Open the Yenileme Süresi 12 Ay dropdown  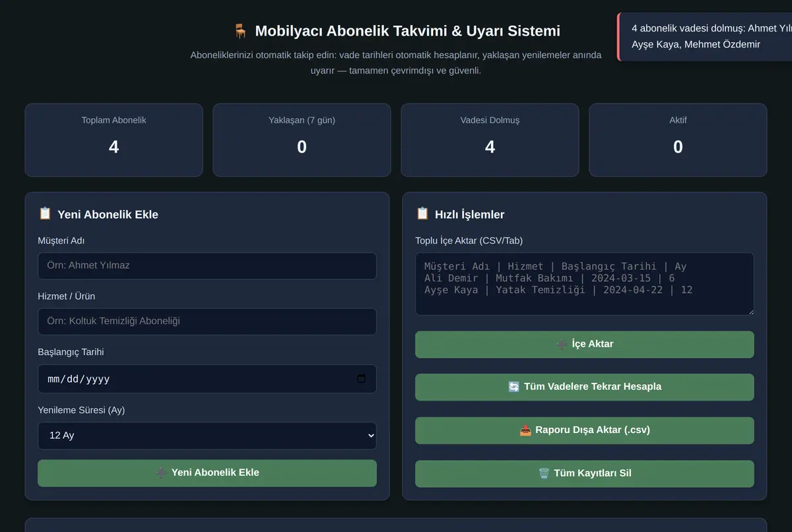pyautogui.click(x=207, y=436)
